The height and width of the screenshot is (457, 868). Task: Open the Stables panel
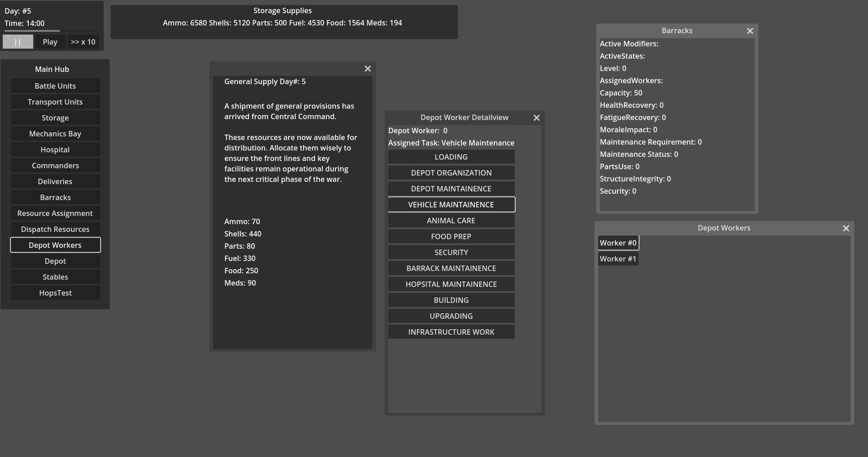pyautogui.click(x=55, y=277)
